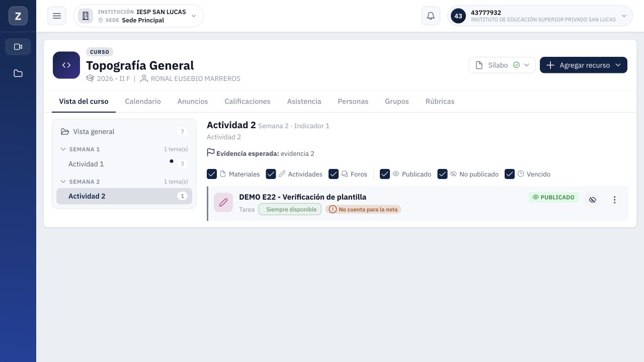Open the Sílabo dropdown

(502, 65)
